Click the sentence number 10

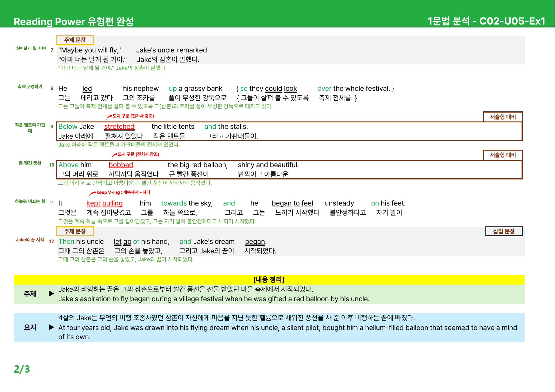(52, 165)
